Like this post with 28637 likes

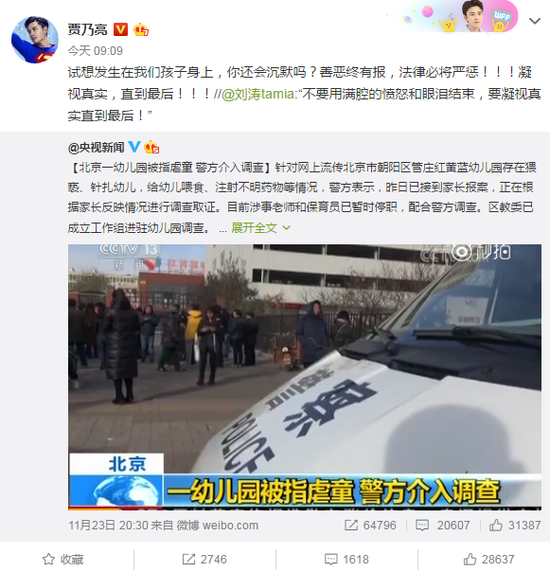point(489,559)
